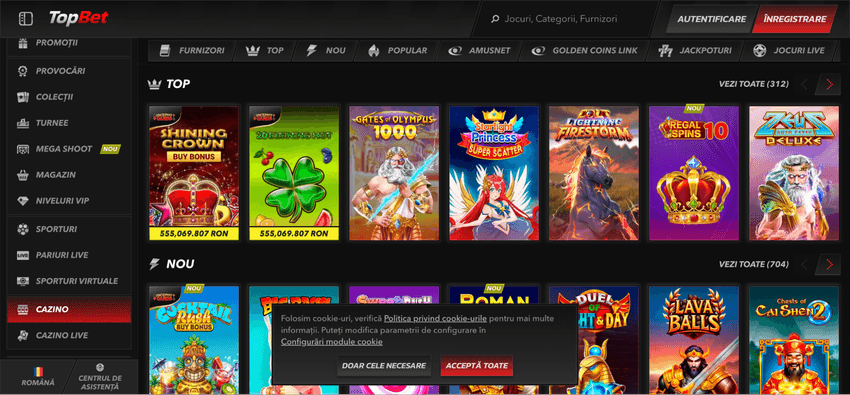The width and height of the screenshot is (850, 395).
Task: Open Cazino Live sidebar item
Action: [x=69, y=335]
